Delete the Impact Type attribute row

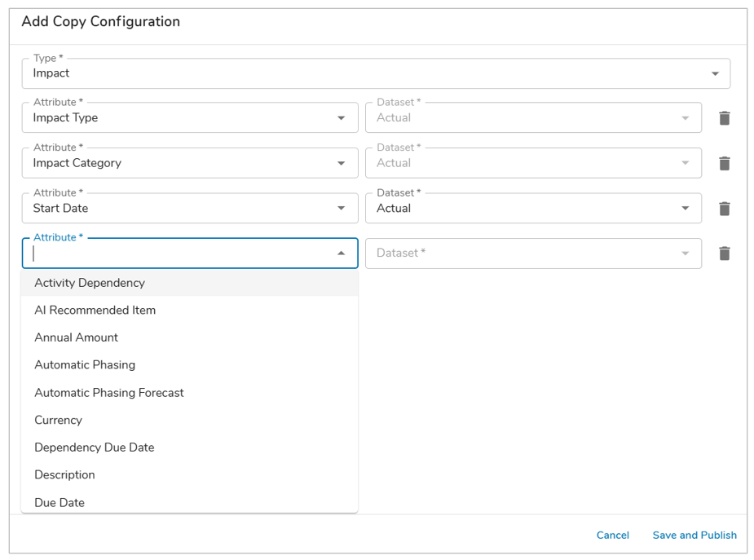click(x=724, y=118)
